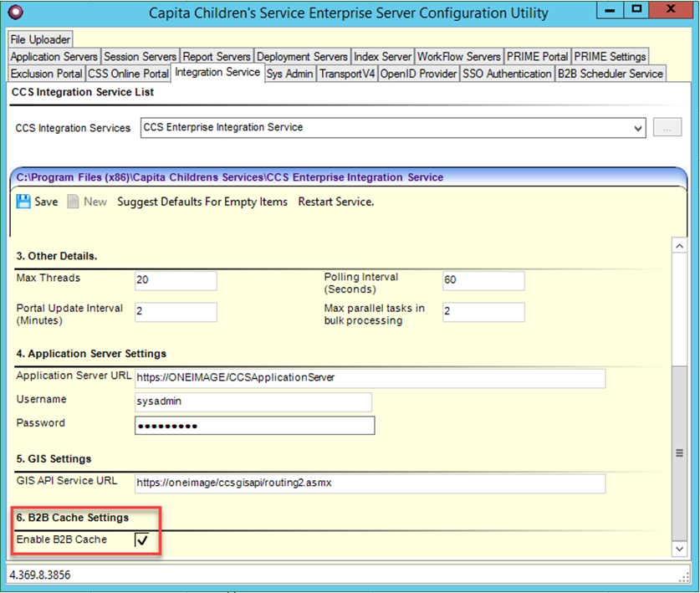The image size is (700, 593).
Task: Minimize the Configuration Utility window
Action: pos(610,10)
